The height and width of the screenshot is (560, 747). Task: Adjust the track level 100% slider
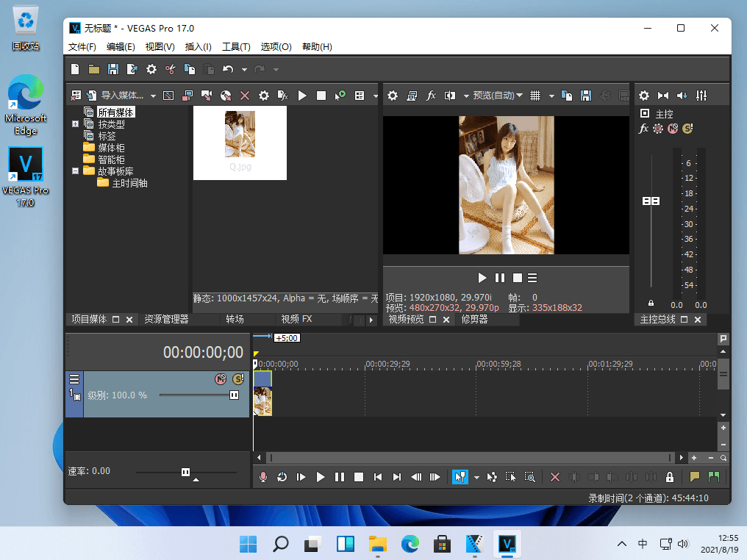tap(234, 395)
